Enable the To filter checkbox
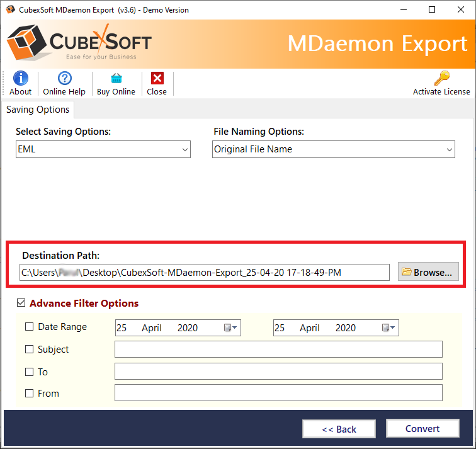The image size is (476, 449). point(29,372)
